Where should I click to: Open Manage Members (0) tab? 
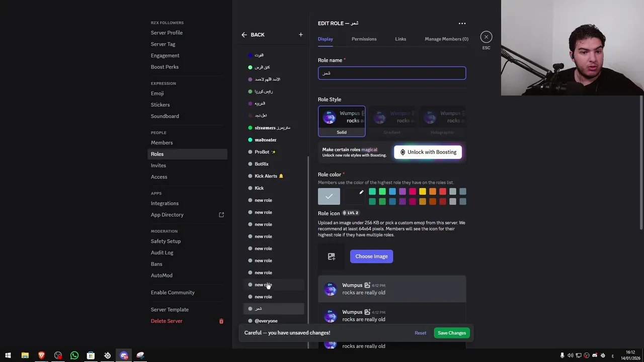(446, 39)
